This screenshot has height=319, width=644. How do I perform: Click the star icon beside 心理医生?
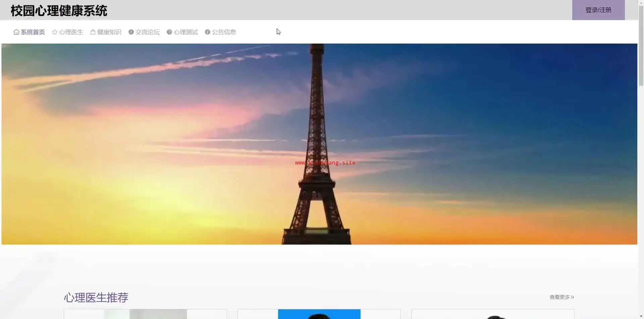point(55,32)
